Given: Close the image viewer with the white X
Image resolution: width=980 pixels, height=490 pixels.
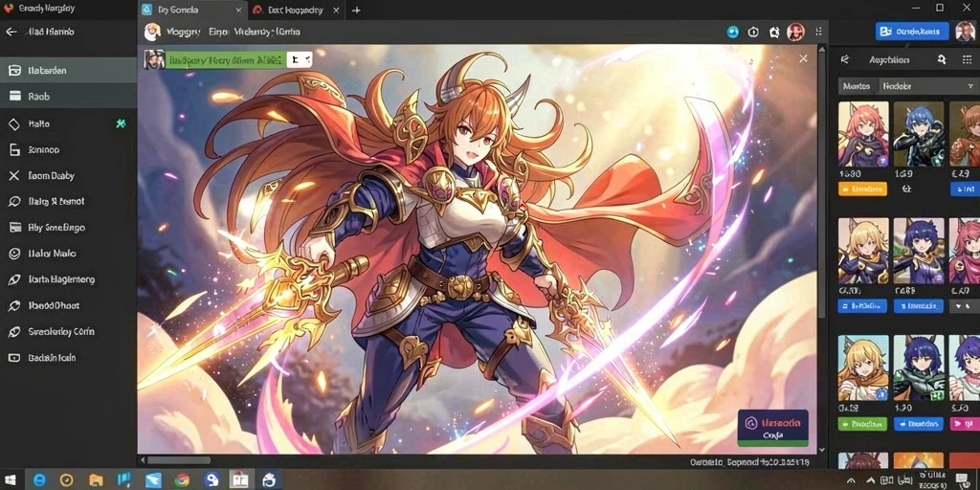Looking at the screenshot, I should (803, 58).
